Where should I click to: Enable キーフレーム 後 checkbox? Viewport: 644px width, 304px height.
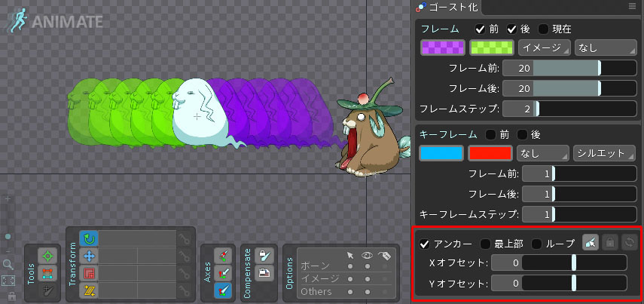[x=522, y=134]
